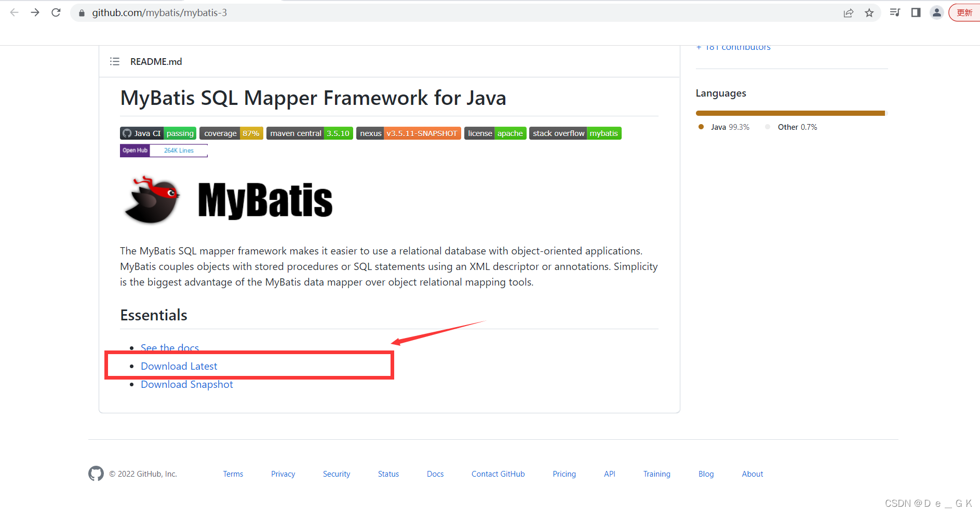Open the Docs footer link
980x513 pixels.
pos(435,474)
